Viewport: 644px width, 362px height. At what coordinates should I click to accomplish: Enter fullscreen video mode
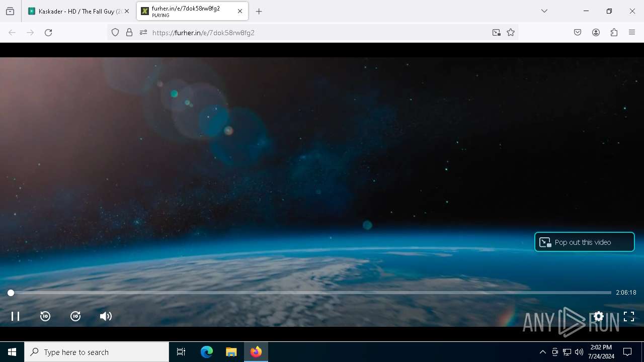(x=629, y=316)
